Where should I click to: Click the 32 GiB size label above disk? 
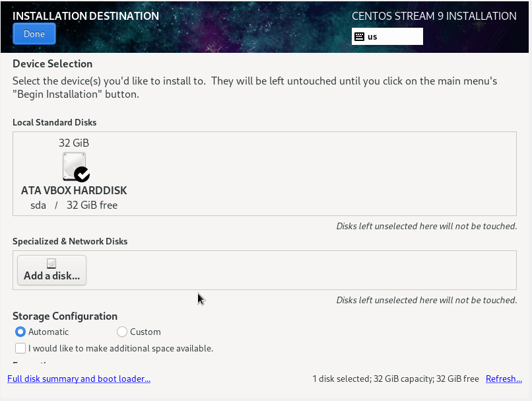pos(74,143)
